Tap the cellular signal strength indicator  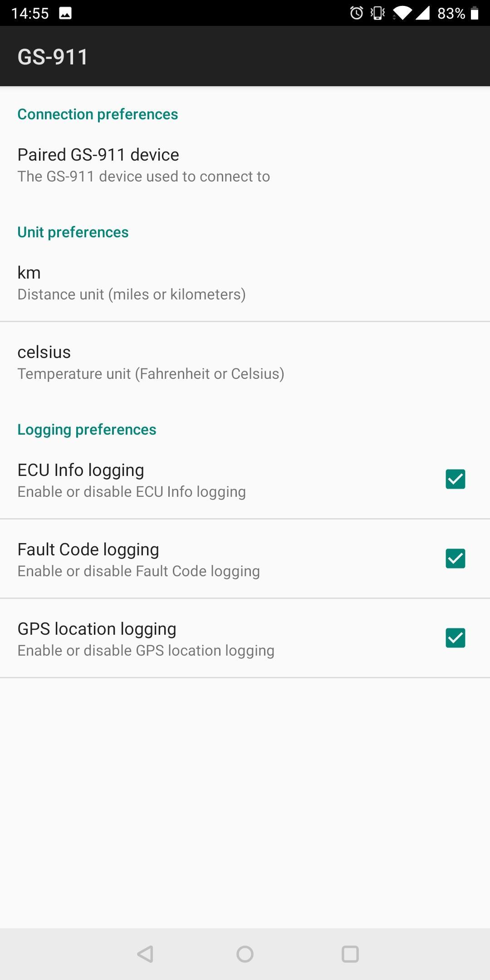pos(423,13)
